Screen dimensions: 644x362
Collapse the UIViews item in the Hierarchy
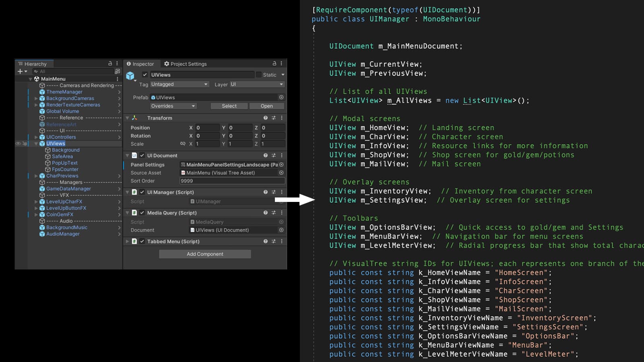(35, 143)
